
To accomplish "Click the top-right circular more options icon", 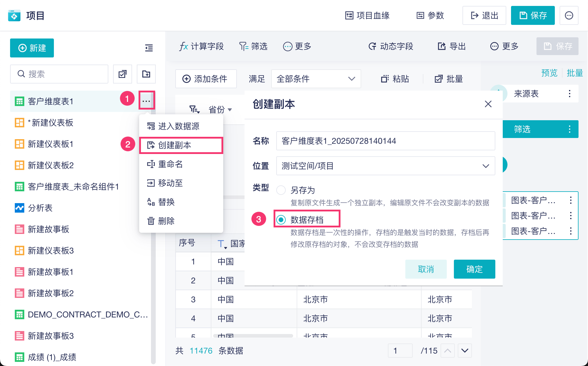I will pyautogui.click(x=569, y=15).
